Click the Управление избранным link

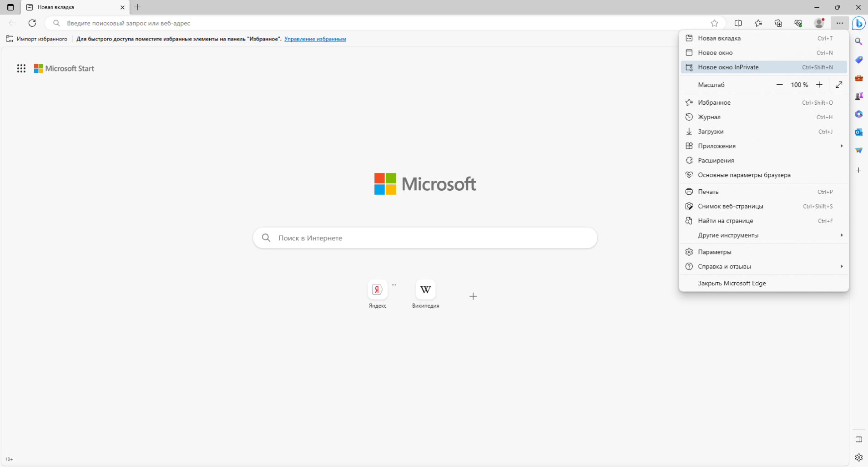point(315,39)
